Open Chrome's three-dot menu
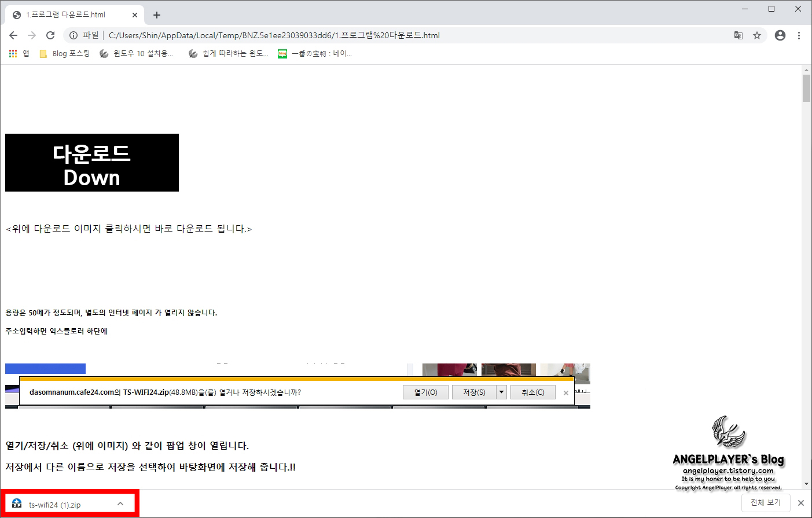 [x=799, y=35]
